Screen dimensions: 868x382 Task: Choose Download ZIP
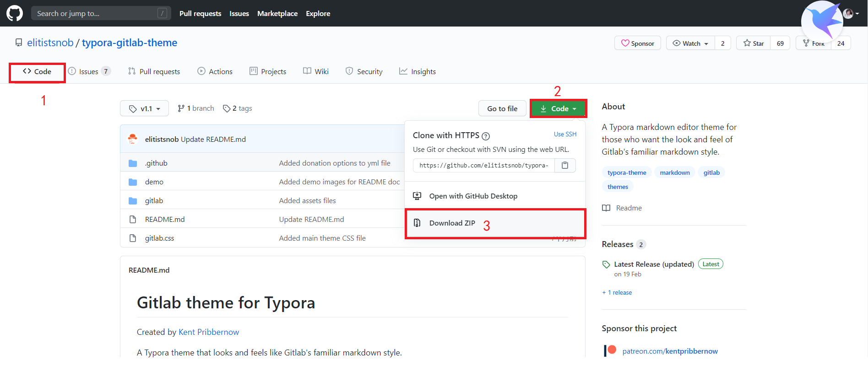(x=495, y=223)
